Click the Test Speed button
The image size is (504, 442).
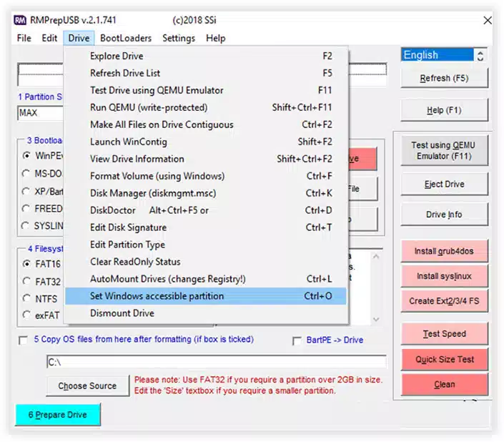[x=444, y=334]
